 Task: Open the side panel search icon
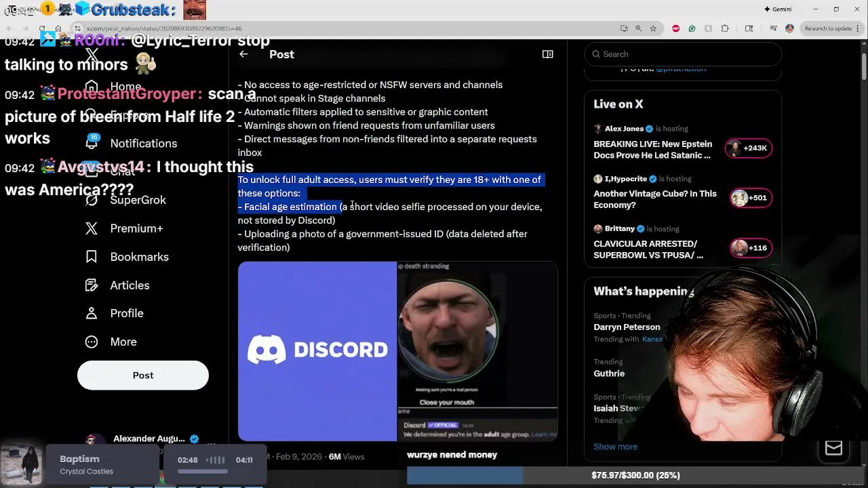tap(749, 28)
